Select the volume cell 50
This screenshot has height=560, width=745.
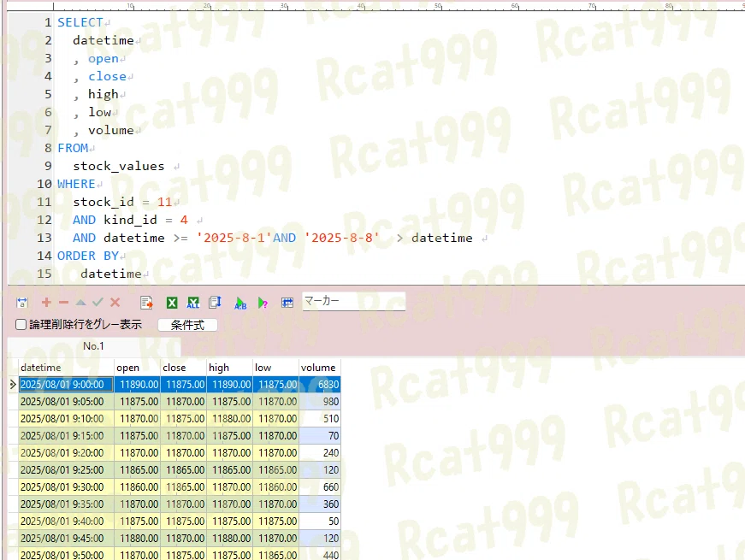coord(320,521)
